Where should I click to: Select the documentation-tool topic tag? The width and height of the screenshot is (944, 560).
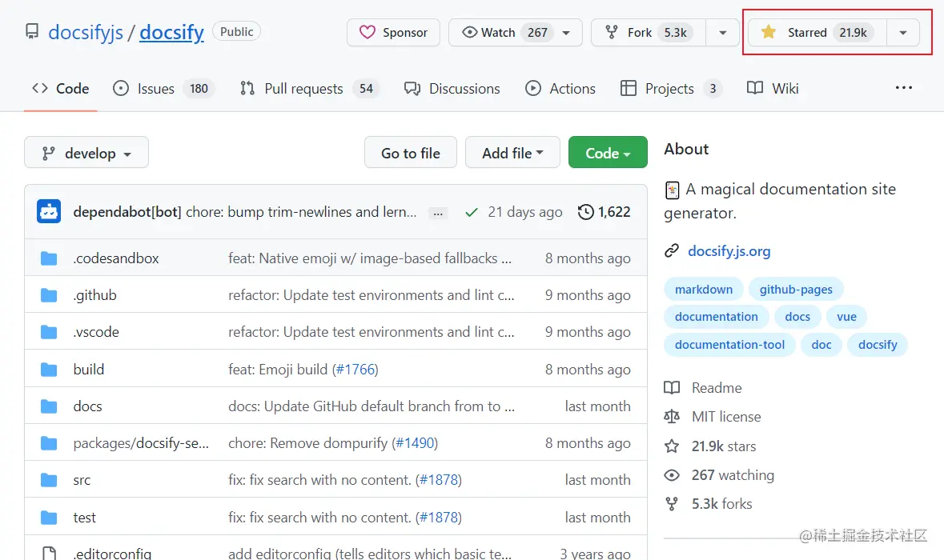729,345
